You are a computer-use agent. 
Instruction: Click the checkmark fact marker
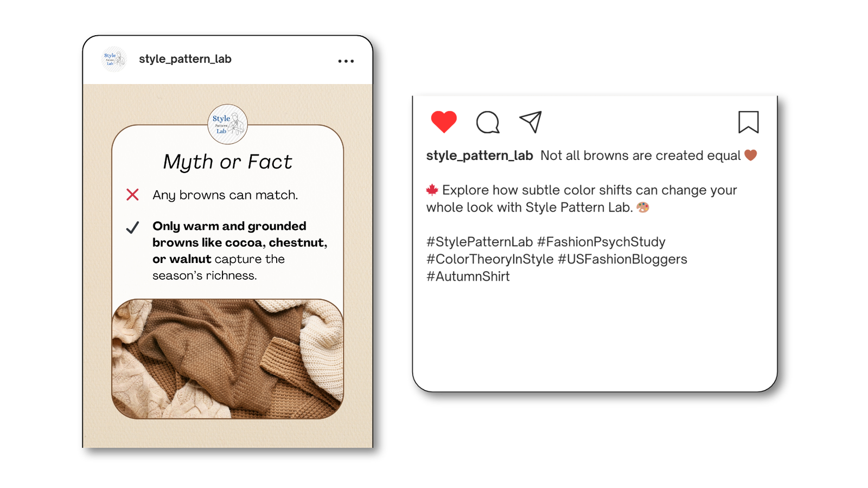[132, 227]
